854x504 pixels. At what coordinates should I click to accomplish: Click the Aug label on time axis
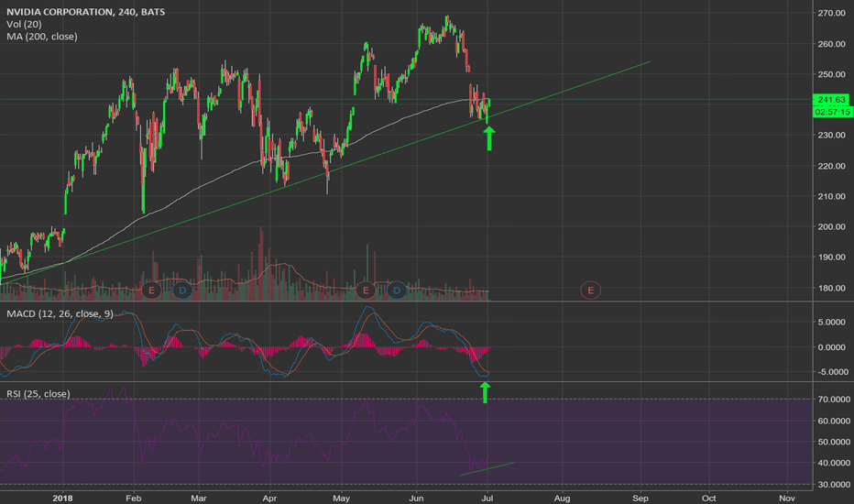(562, 498)
